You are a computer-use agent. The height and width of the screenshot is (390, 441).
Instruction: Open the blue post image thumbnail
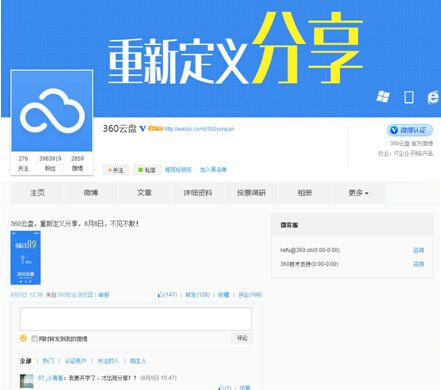(26, 258)
